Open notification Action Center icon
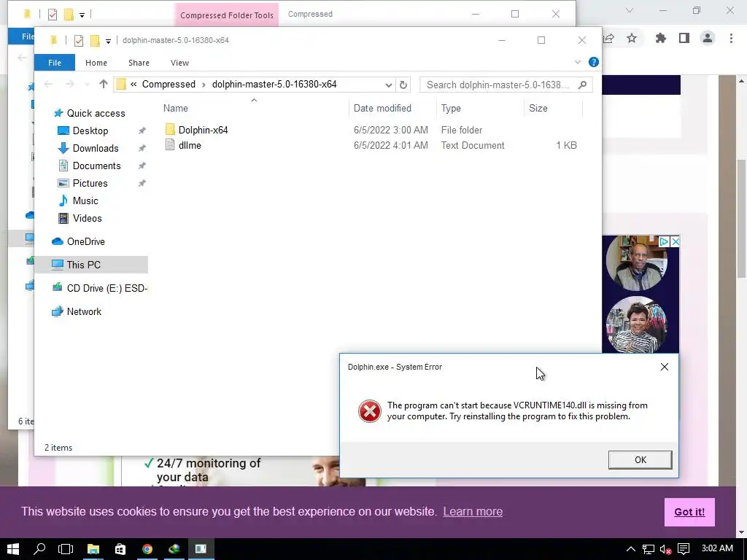This screenshot has width=747, height=560. [x=683, y=549]
